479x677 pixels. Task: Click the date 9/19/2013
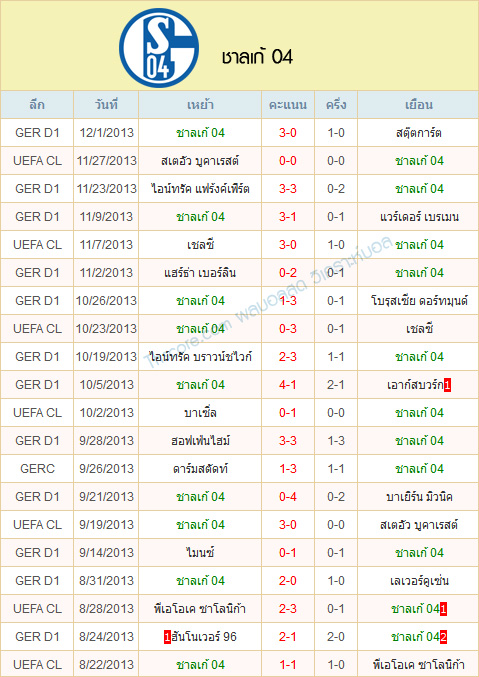[x=106, y=525]
